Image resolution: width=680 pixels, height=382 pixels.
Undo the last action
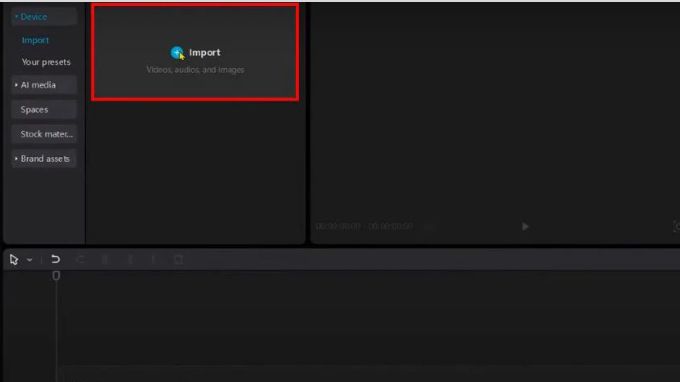55,259
